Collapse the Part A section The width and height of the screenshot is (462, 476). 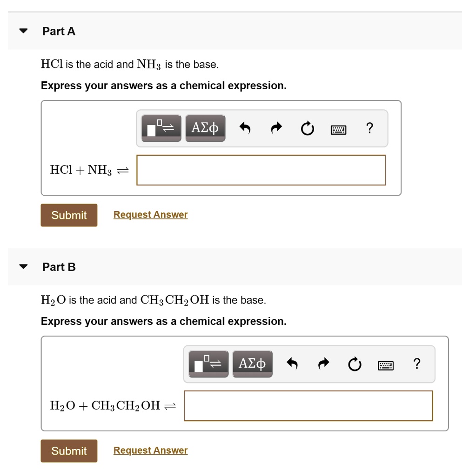23,32
